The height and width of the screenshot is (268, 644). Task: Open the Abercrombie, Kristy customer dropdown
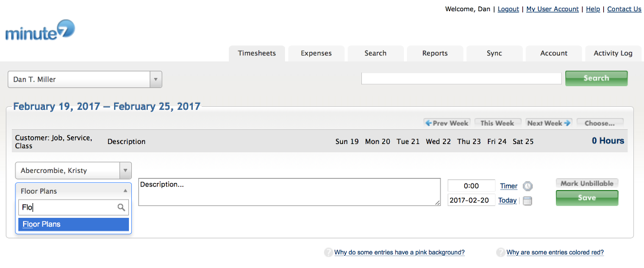[73, 171]
